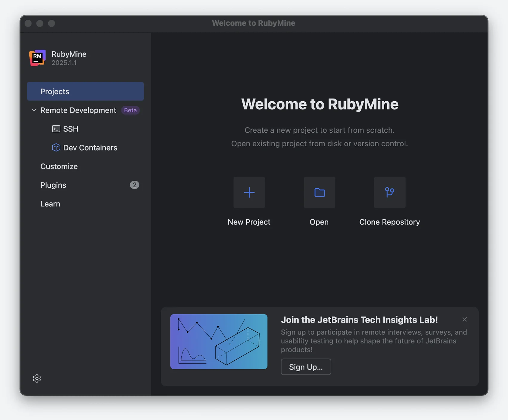508x420 pixels.
Task: Click the SSH terminal icon
Action: click(x=56, y=129)
